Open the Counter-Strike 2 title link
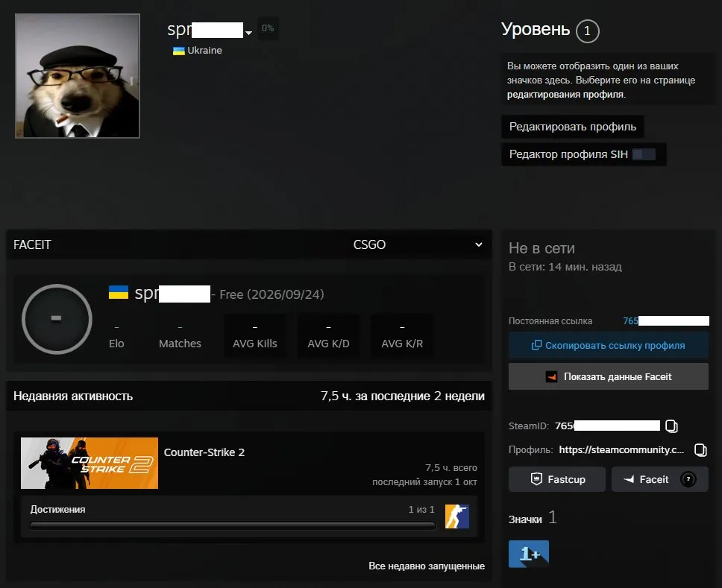Image resolution: width=722 pixels, height=588 pixels. coord(204,452)
